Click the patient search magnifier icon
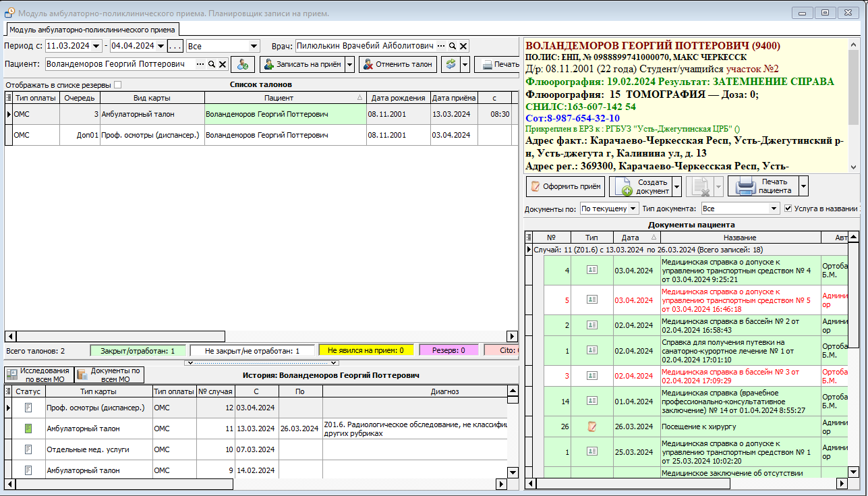Screen dimensions: 868x496 211,64
